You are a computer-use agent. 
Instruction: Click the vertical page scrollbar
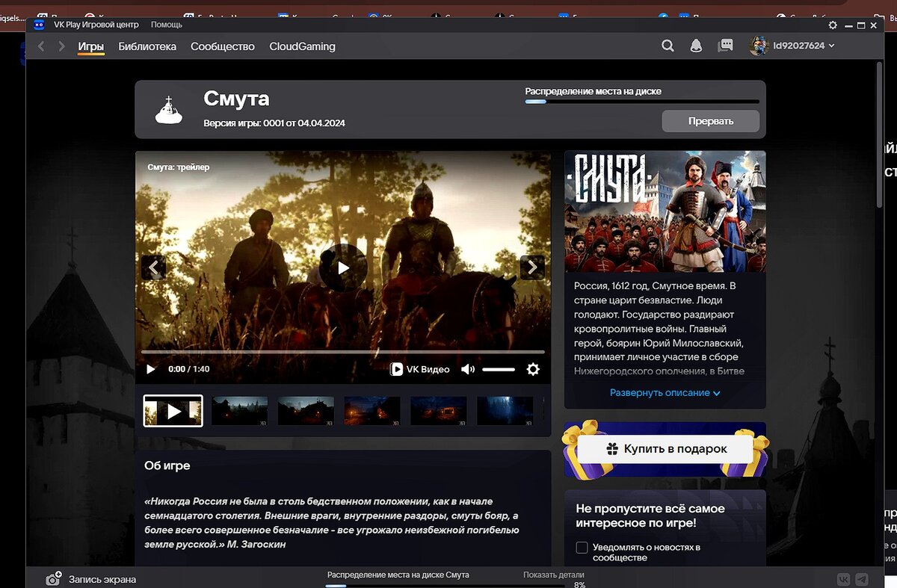pos(880,134)
